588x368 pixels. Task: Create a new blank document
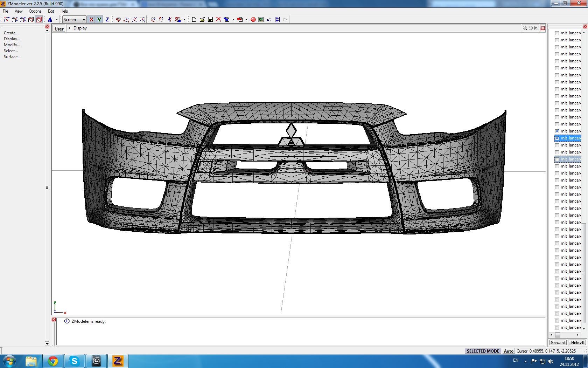194,19
